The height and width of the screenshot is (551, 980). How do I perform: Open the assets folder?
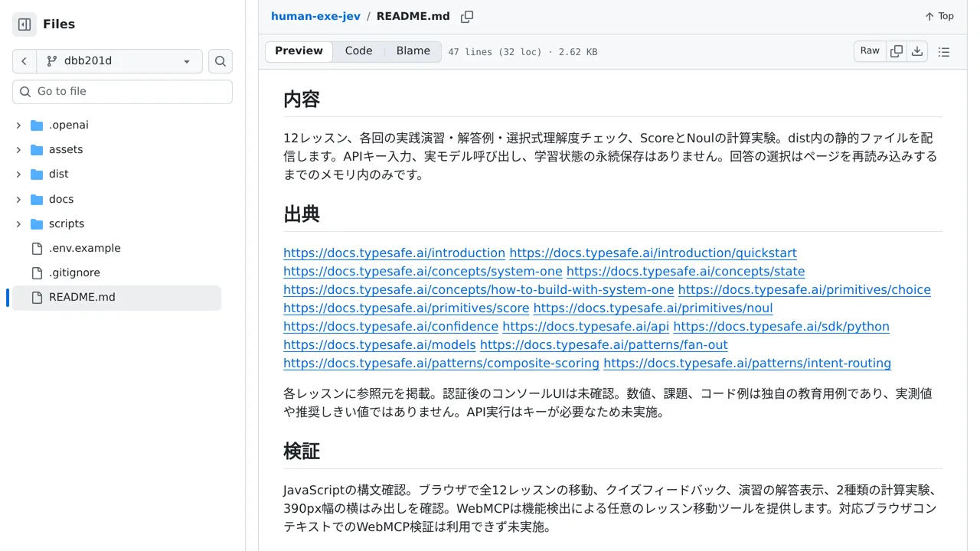(66, 150)
